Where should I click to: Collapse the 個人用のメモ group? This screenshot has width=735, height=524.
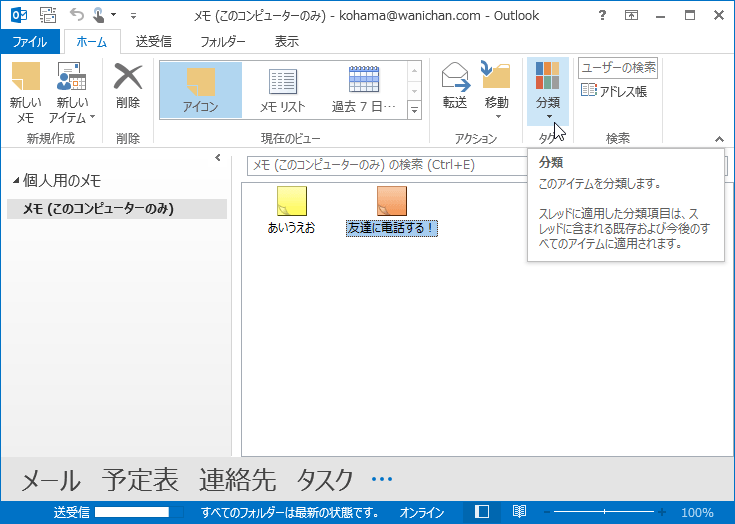pos(16,180)
